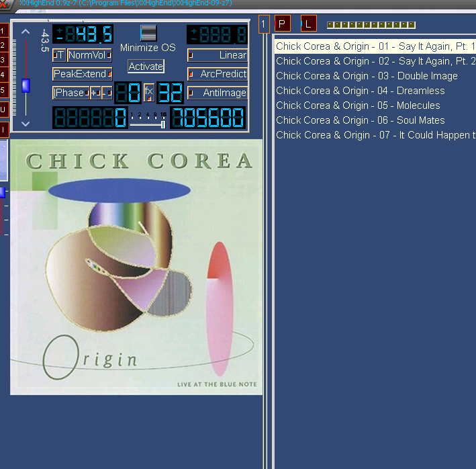
Task: Toggle the AntiImage filter option
Action: point(218,93)
